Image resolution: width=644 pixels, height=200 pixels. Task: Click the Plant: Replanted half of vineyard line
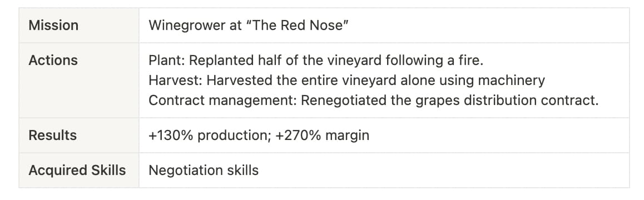pyautogui.click(x=316, y=61)
